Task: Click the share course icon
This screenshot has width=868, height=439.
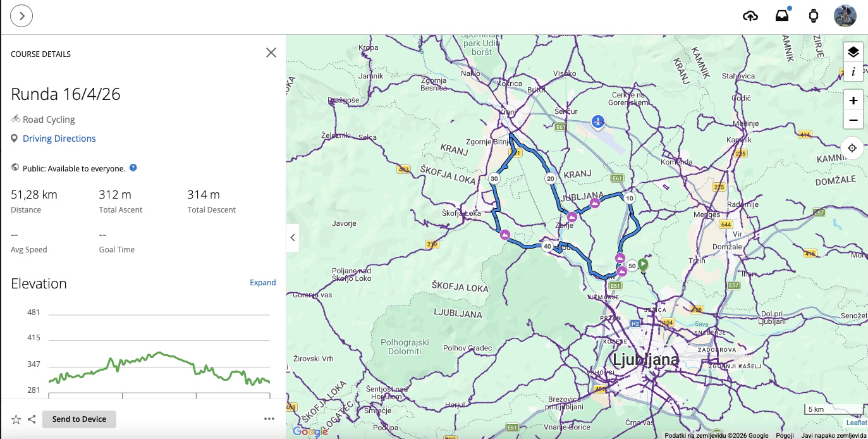Action: 32,419
